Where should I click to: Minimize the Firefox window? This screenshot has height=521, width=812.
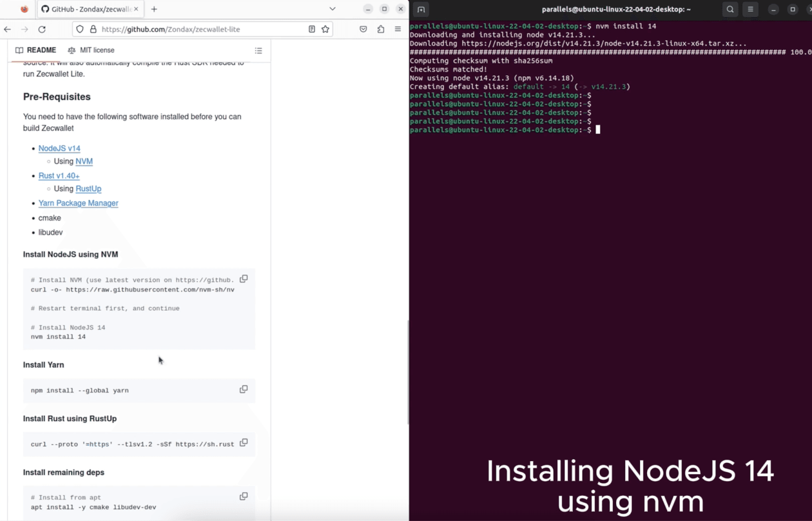tap(368, 9)
